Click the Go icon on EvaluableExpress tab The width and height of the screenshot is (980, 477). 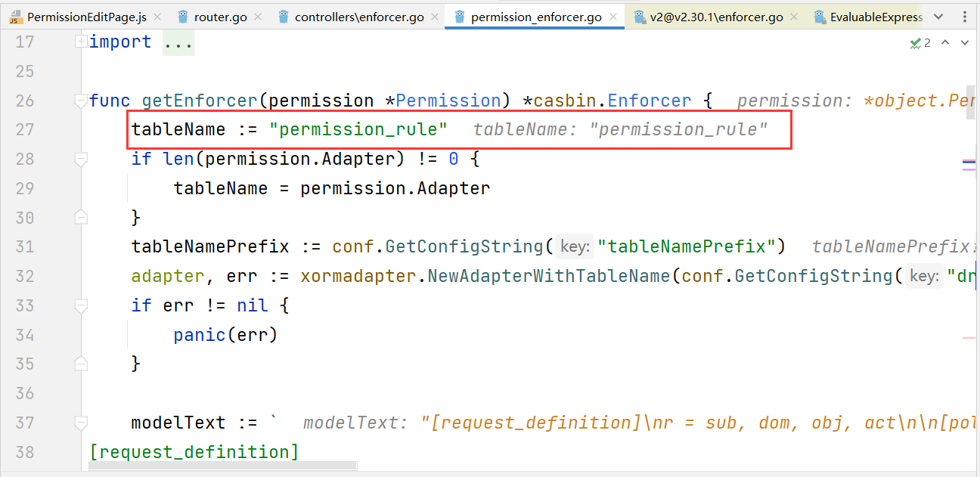pos(818,14)
